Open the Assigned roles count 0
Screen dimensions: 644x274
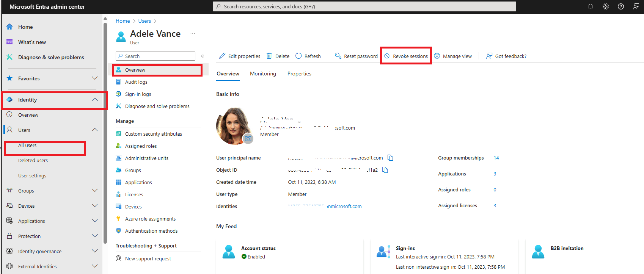pyautogui.click(x=495, y=189)
